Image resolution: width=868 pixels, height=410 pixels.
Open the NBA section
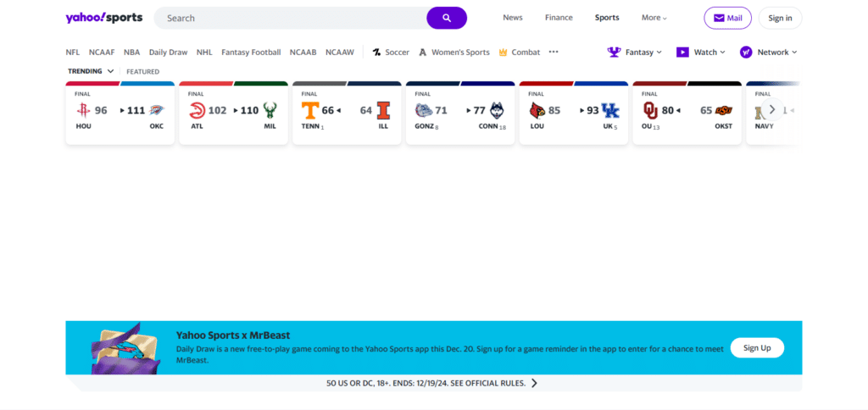pyautogui.click(x=131, y=52)
